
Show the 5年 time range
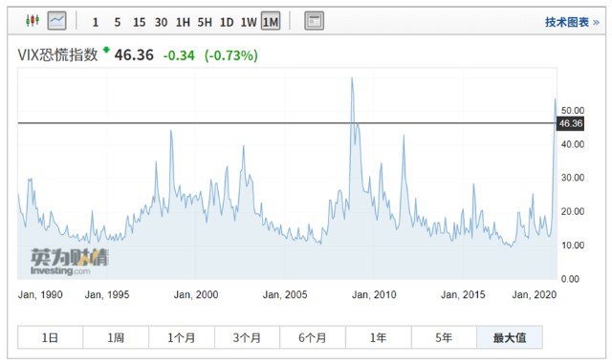444,337
